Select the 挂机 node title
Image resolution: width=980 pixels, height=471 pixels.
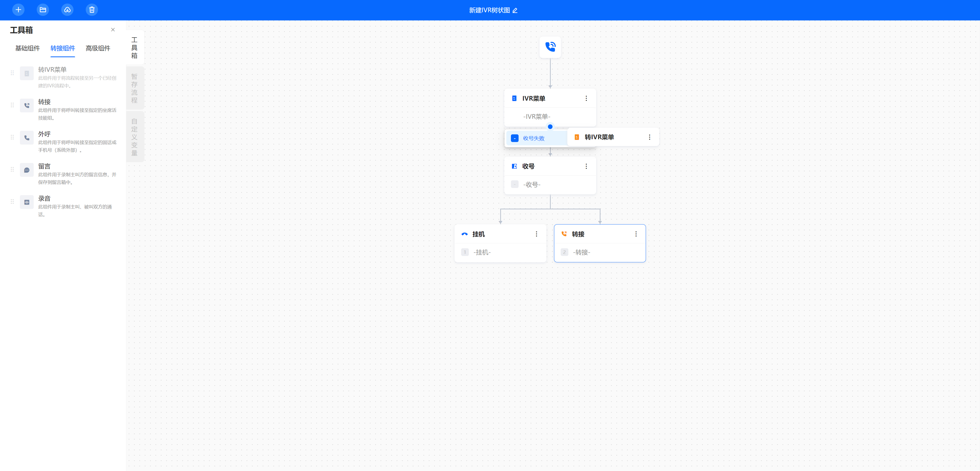(x=479, y=234)
